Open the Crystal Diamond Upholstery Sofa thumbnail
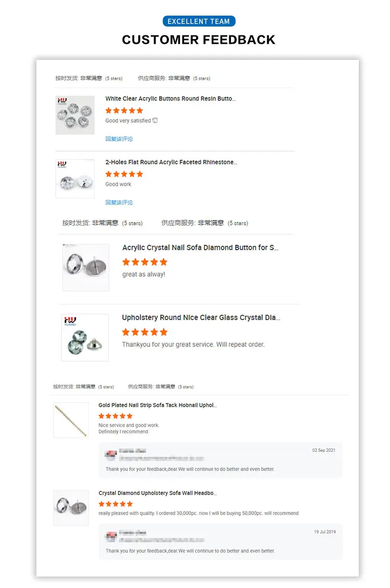This screenshot has width=390, height=588. point(71,508)
